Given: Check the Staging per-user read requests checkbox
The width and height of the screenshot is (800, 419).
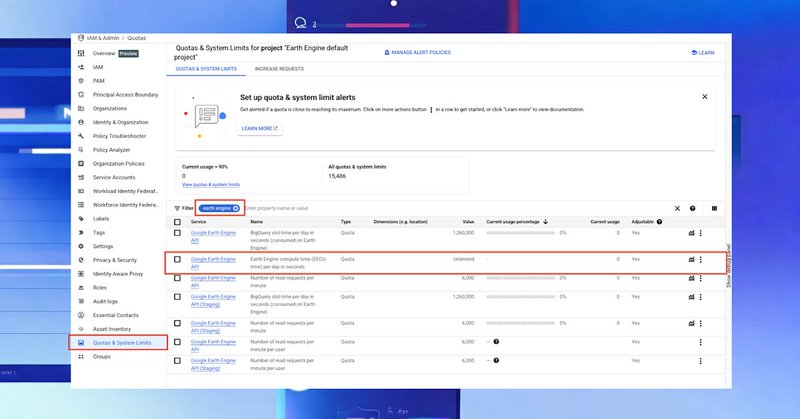Looking at the screenshot, I should coord(177,360).
